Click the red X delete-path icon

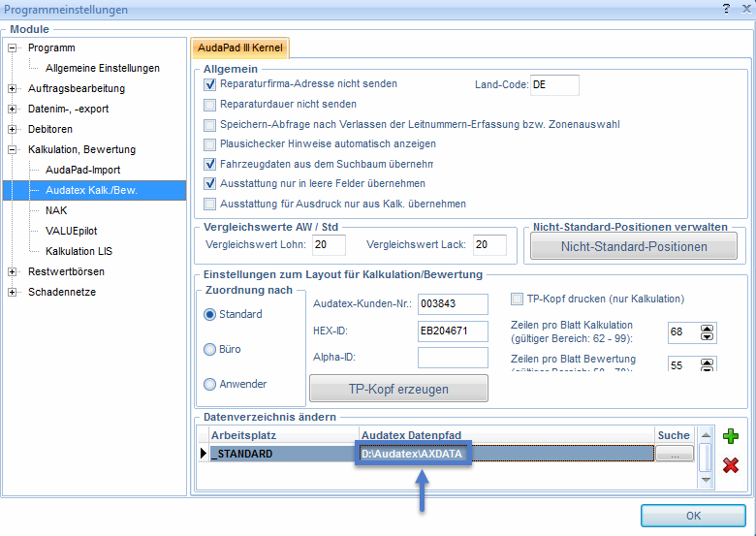731,465
